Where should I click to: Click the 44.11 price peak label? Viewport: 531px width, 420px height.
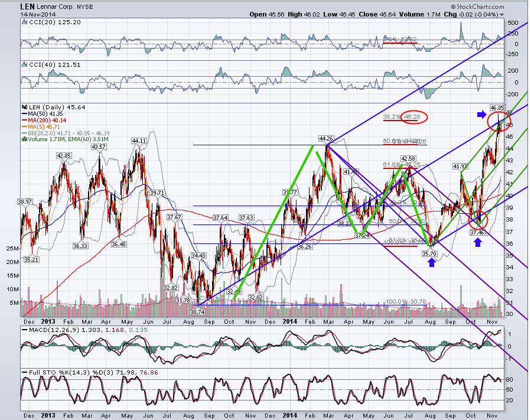(139, 141)
